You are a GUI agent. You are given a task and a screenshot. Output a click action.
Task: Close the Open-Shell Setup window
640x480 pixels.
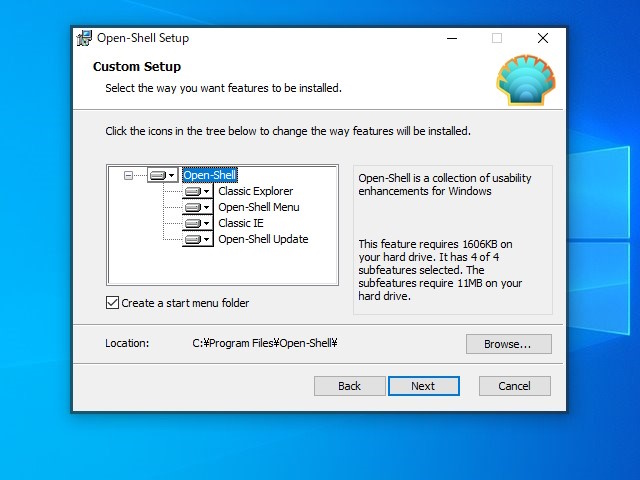pos(543,38)
